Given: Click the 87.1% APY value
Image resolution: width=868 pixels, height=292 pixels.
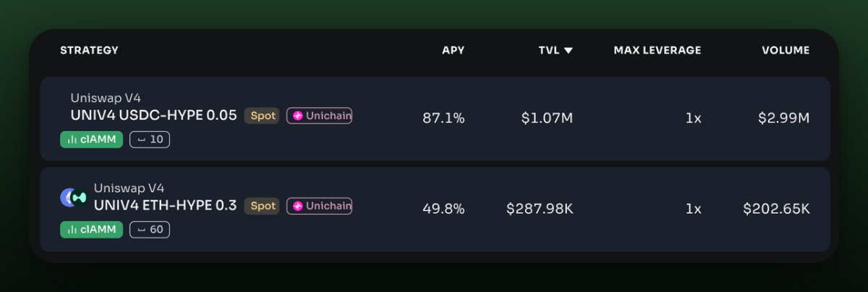Looking at the screenshot, I should coord(443,118).
